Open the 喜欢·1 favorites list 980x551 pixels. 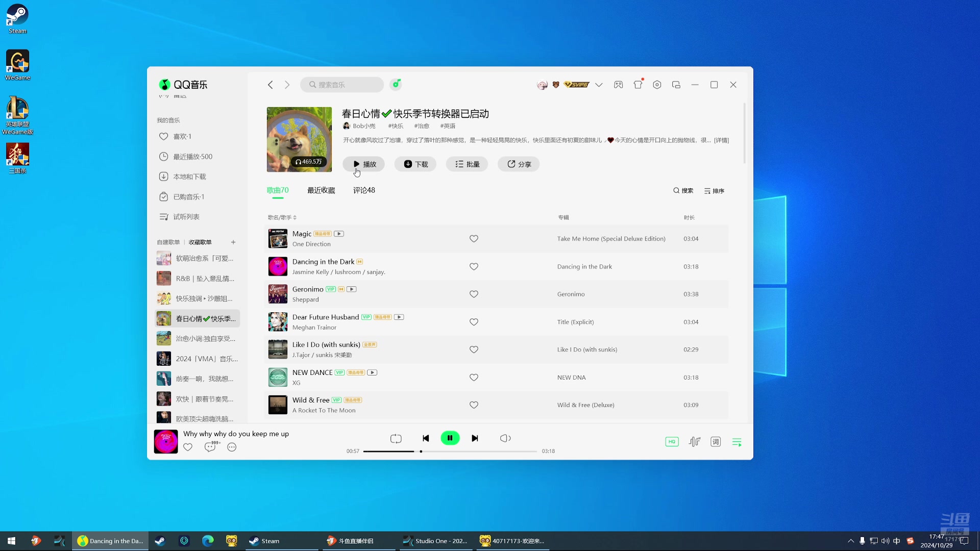[x=197, y=137]
